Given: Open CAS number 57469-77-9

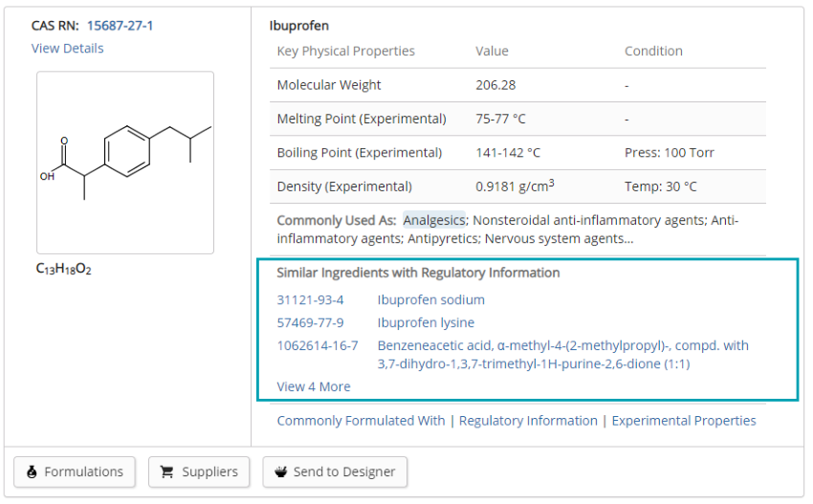Looking at the screenshot, I should [310, 322].
